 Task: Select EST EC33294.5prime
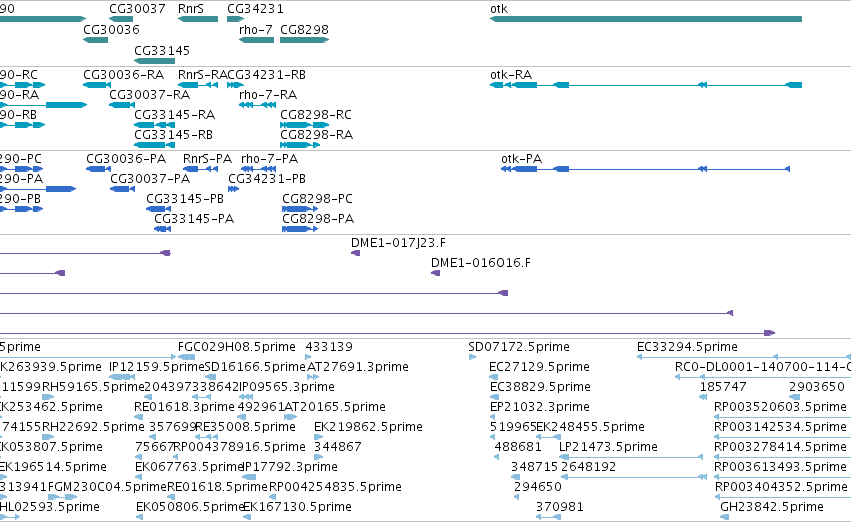687,347
